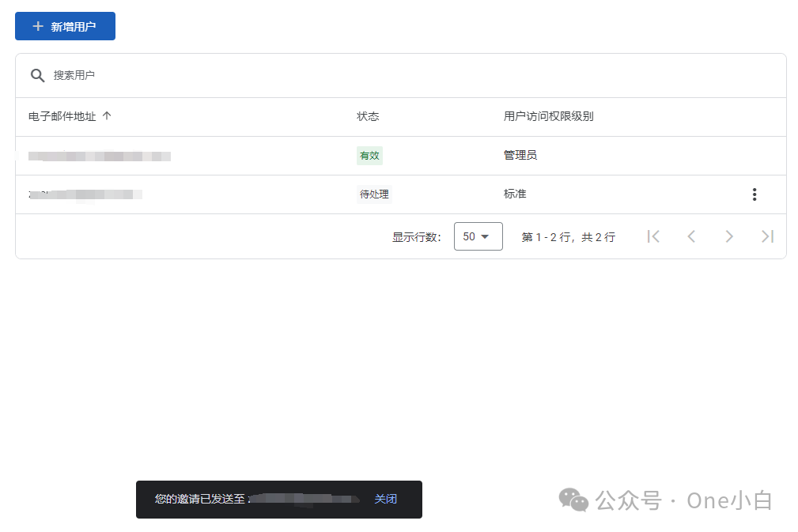Viewport: 798px width, 532px height.
Task: Select the 用户访问权限级别 column header
Action: point(546,115)
